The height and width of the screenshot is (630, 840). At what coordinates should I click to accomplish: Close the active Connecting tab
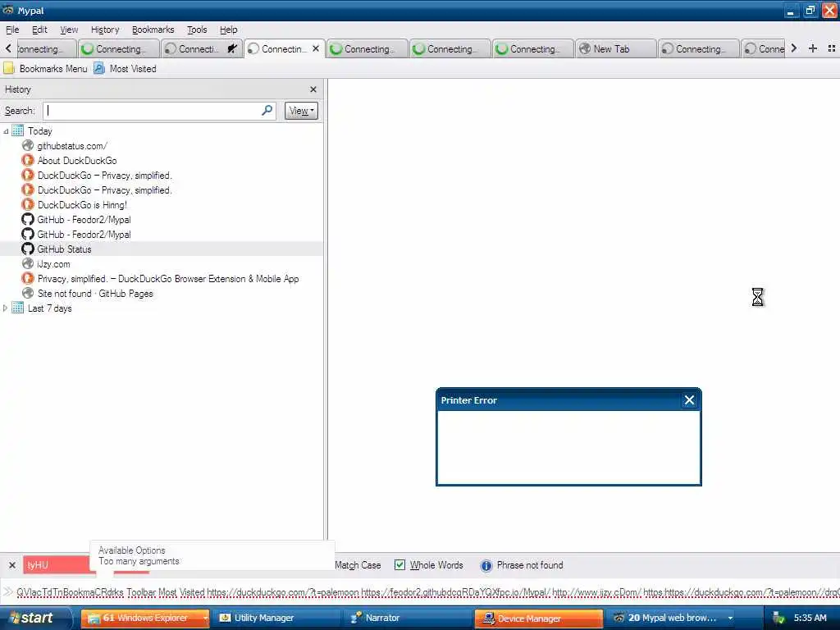316,48
